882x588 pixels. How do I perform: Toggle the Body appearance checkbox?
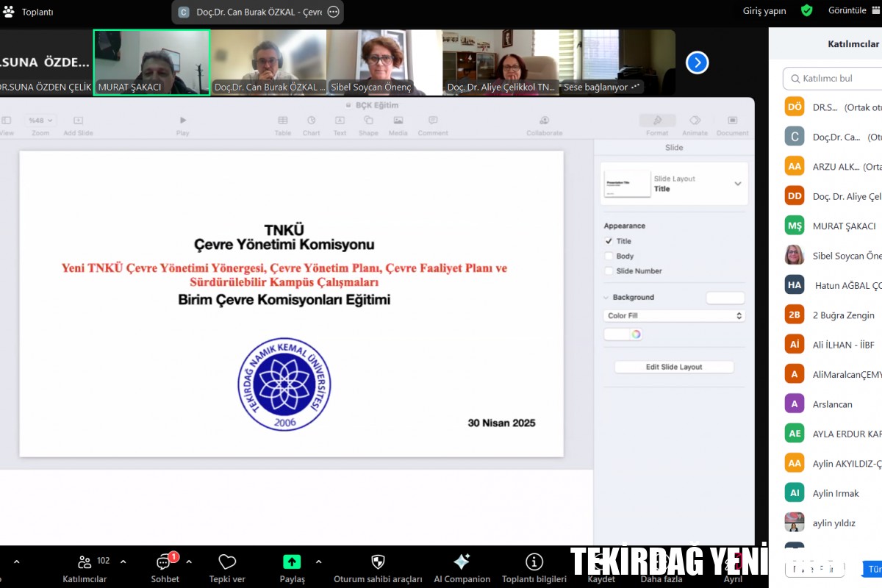(x=609, y=256)
